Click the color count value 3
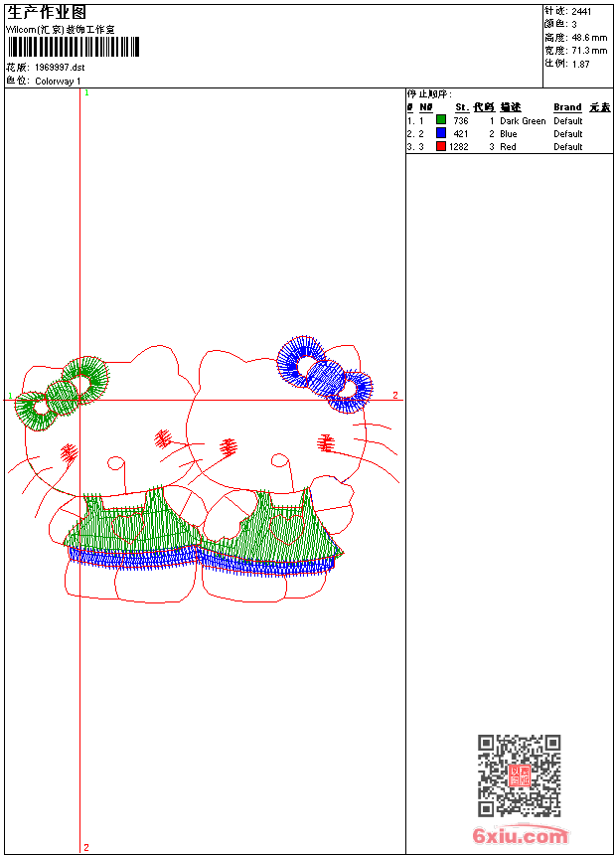616x855 pixels. click(x=574, y=25)
